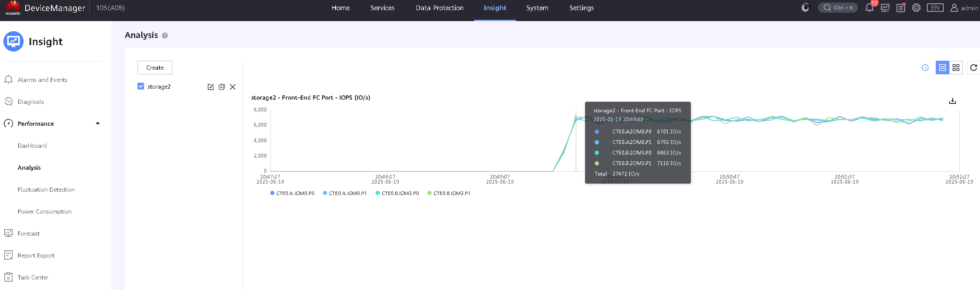Open the gear settings icon in header
Screen dimensions: 980x290
[916, 8]
